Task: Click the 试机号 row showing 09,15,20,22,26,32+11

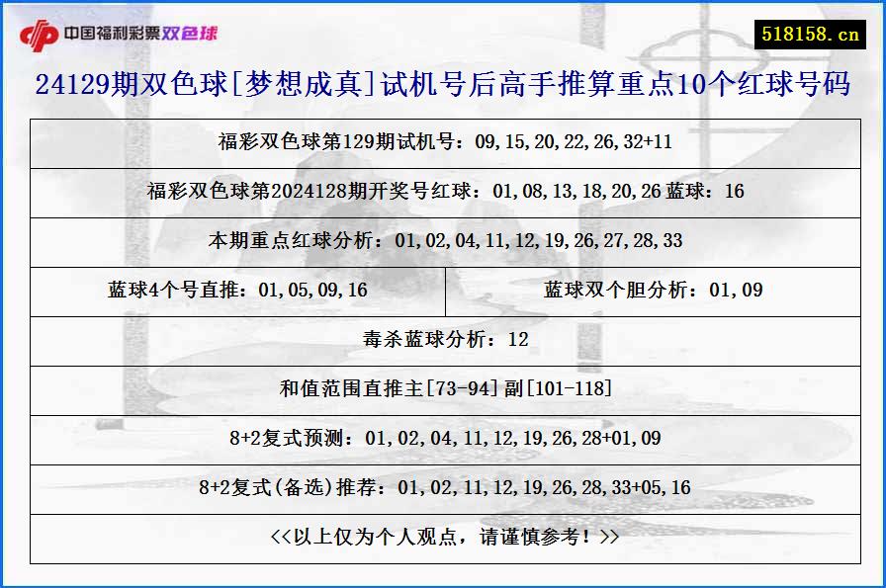Action: click(443, 143)
